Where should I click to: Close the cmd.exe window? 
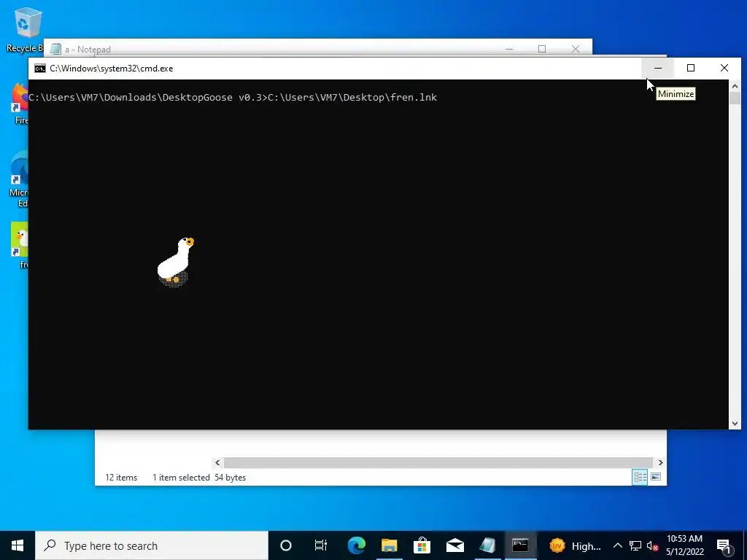point(724,68)
